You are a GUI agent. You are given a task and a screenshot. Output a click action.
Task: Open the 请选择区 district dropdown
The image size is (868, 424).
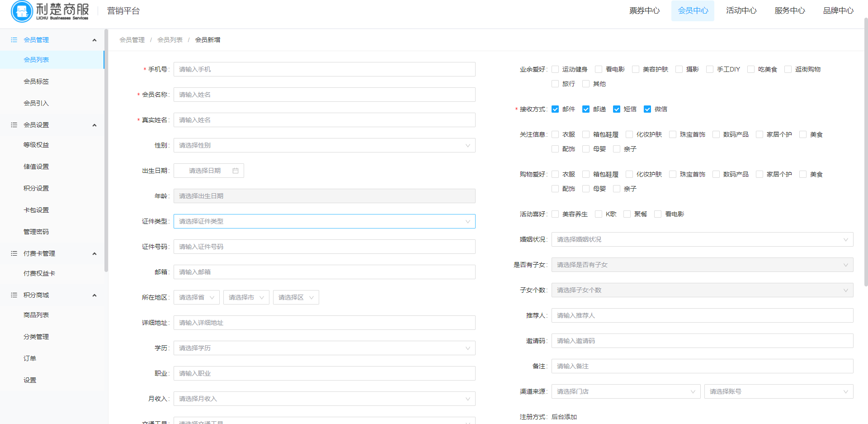coord(296,297)
